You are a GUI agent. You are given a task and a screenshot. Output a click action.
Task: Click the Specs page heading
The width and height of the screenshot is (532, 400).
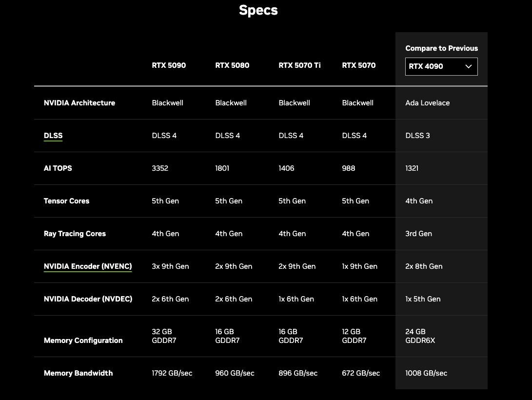[258, 10]
